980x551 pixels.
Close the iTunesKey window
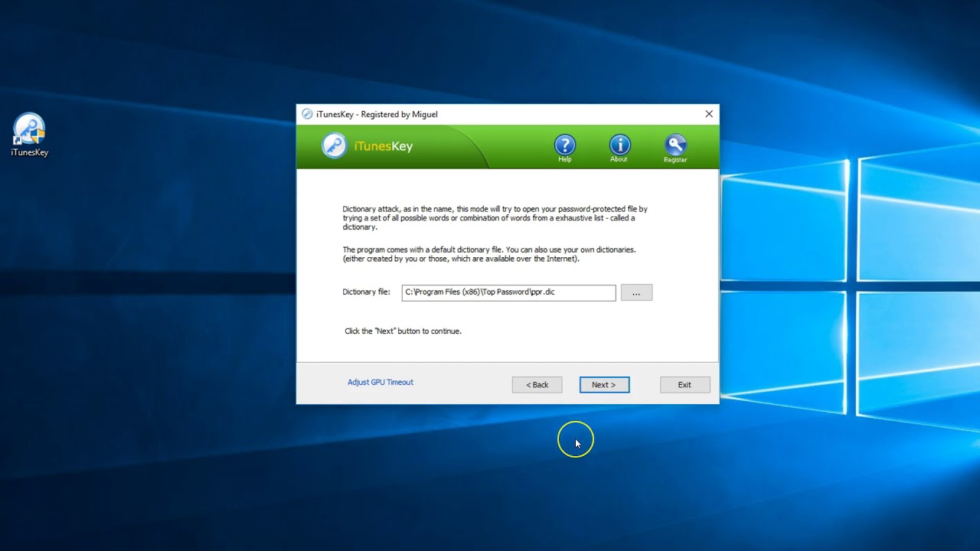[x=709, y=114]
